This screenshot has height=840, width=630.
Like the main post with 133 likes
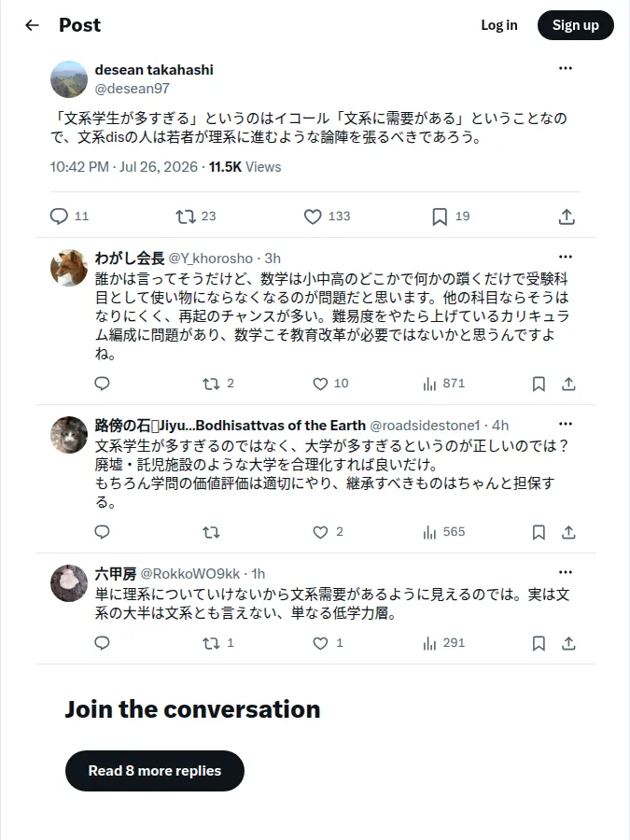coord(313,217)
